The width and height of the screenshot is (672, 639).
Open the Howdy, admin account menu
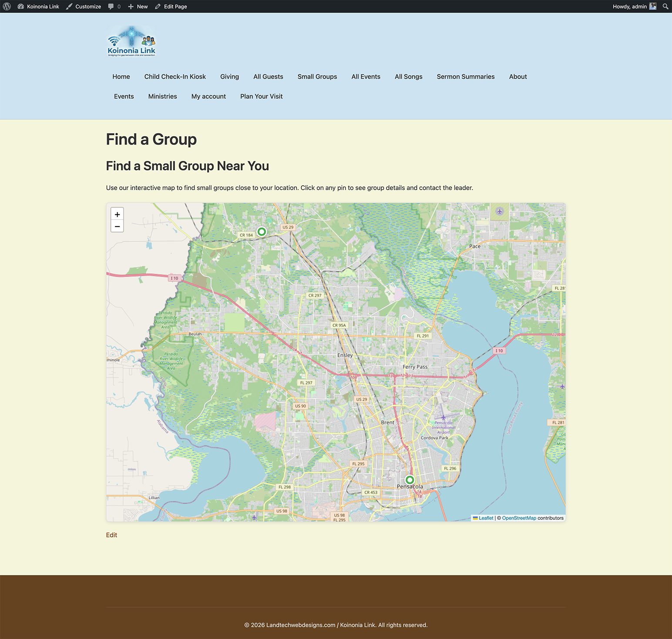pyautogui.click(x=634, y=7)
